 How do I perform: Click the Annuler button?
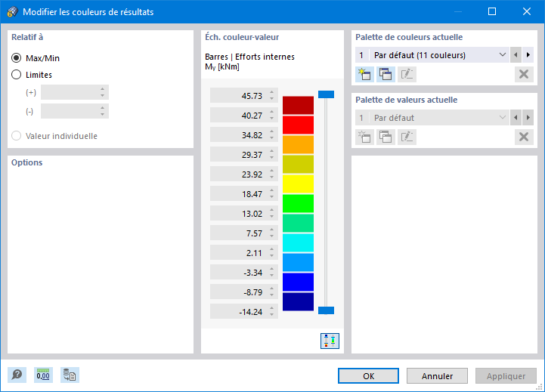[437, 376]
